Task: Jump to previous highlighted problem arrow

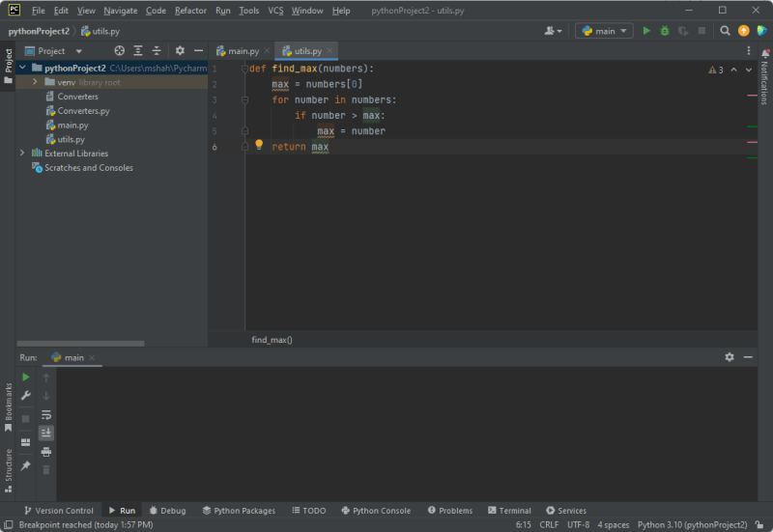Action: [733, 70]
